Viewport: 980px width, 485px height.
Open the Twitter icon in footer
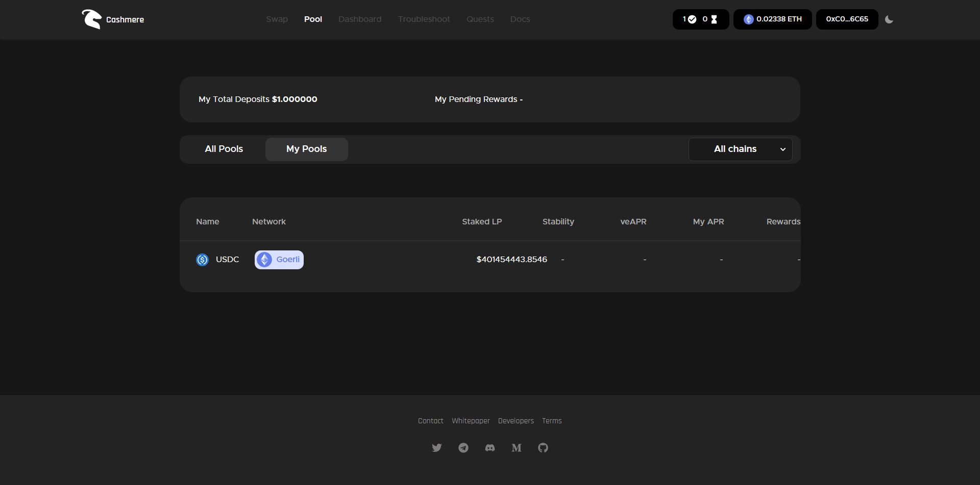[437, 448]
